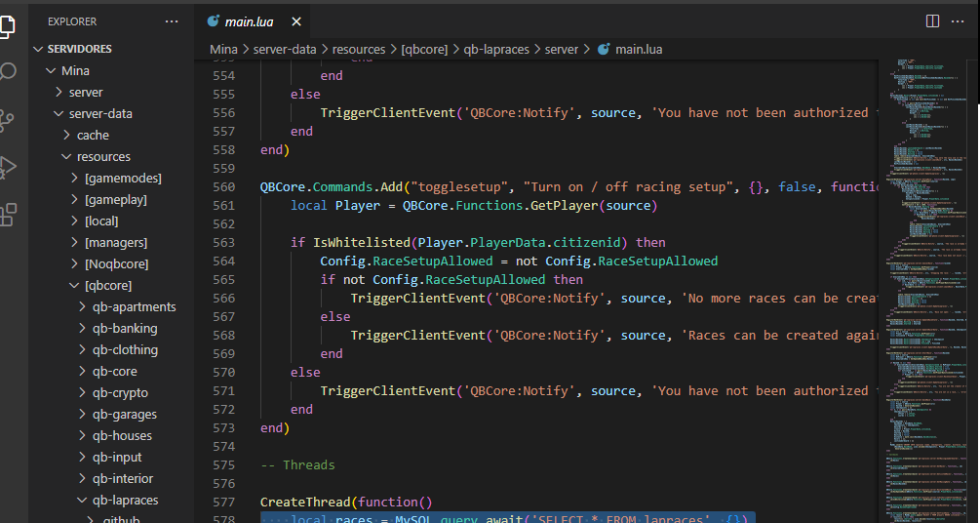Click the Split Editor Right icon

[x=932, y=21]
